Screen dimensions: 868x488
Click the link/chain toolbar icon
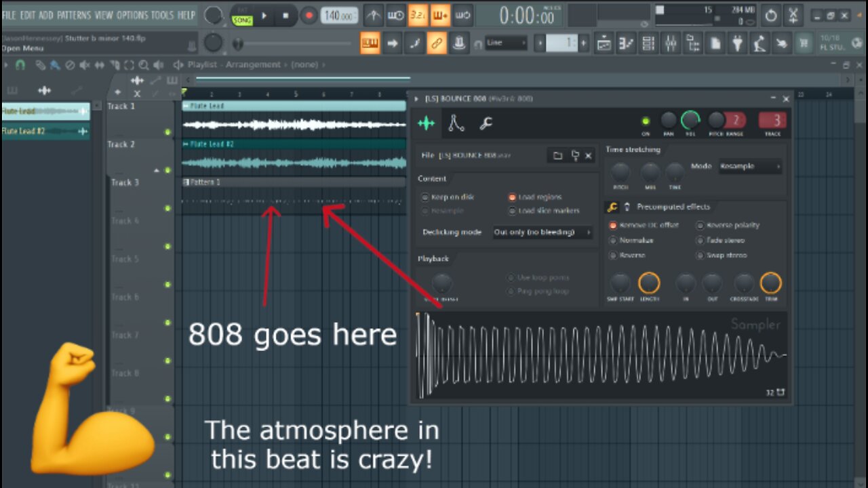pyautogui.click(x=437, y=43)
